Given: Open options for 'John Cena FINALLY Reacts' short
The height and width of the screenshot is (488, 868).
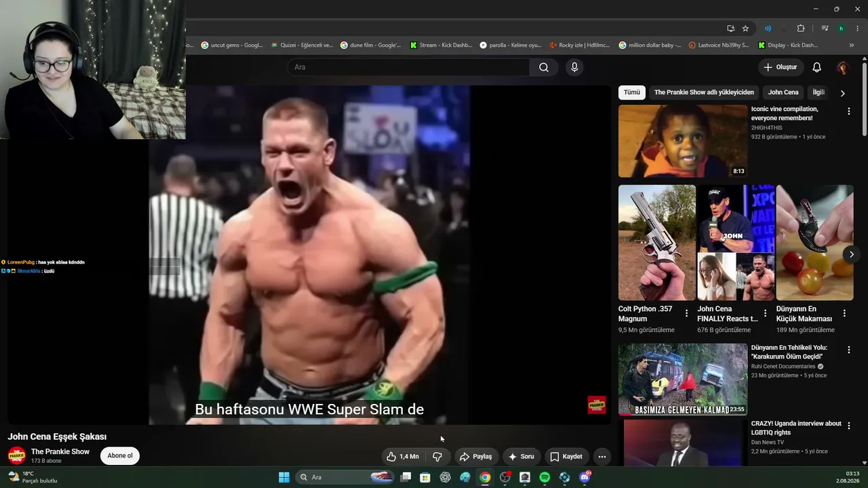Looking at the screenshot, I should pyautogui.click(x=765, y=313).
